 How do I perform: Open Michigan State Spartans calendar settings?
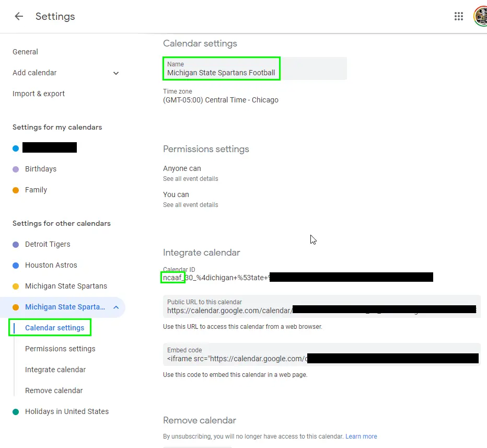pos(66,286)
